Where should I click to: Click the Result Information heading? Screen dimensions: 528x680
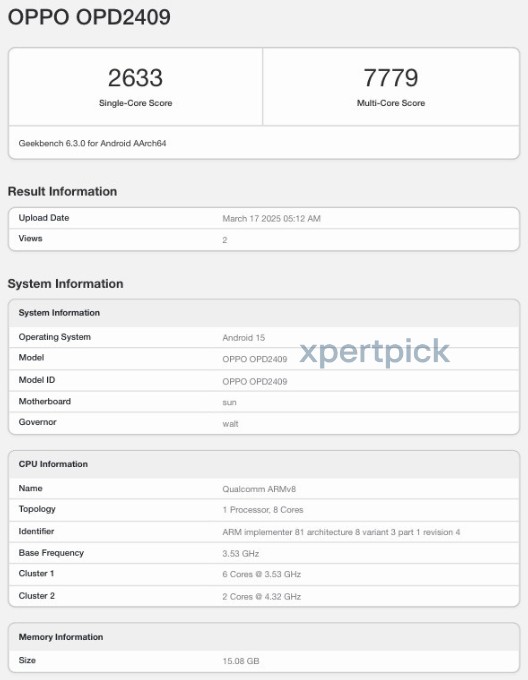[x=62, y=191]
